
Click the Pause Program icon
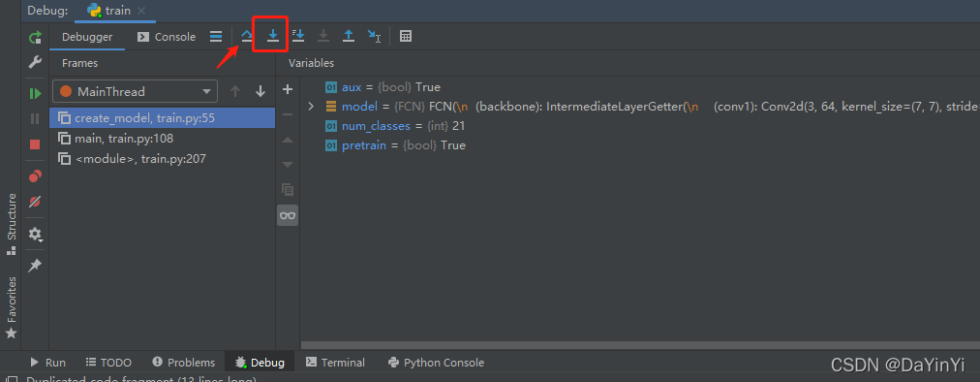tap(35, 119)
